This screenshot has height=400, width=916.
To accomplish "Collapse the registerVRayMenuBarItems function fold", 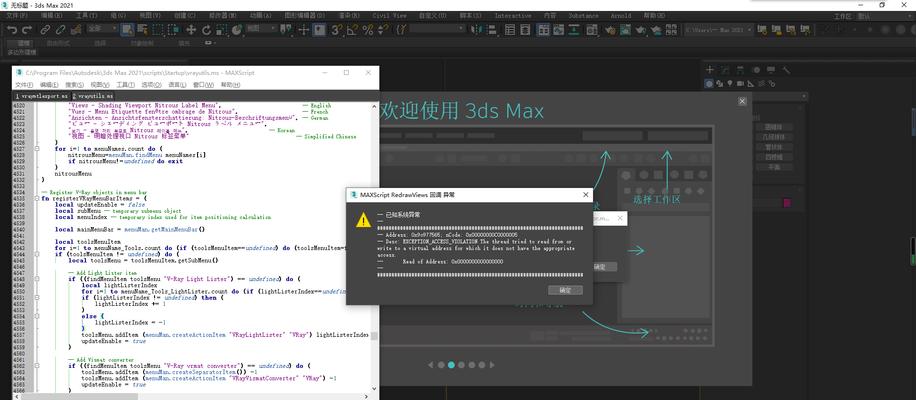I will (x=37, y=198).
